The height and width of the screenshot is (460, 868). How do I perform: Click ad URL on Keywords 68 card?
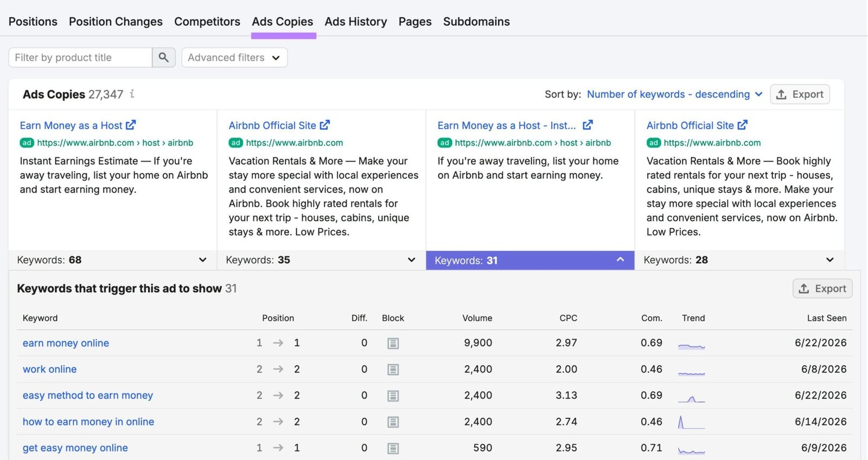pos(115,143)
